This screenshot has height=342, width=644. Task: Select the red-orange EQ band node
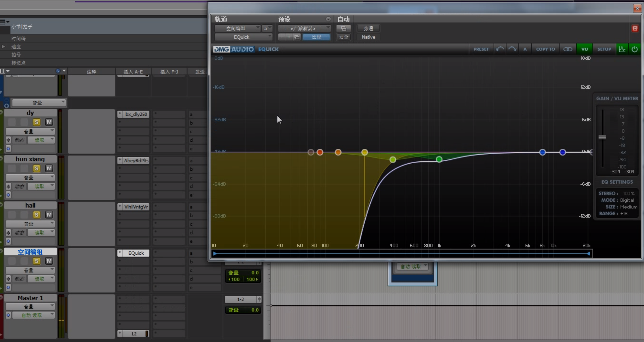[320, 152]
